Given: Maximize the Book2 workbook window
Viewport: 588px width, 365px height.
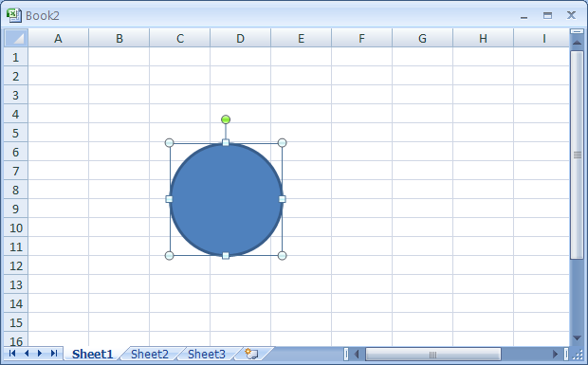Looking at the screenshot, I should click(x=547, y=16).
